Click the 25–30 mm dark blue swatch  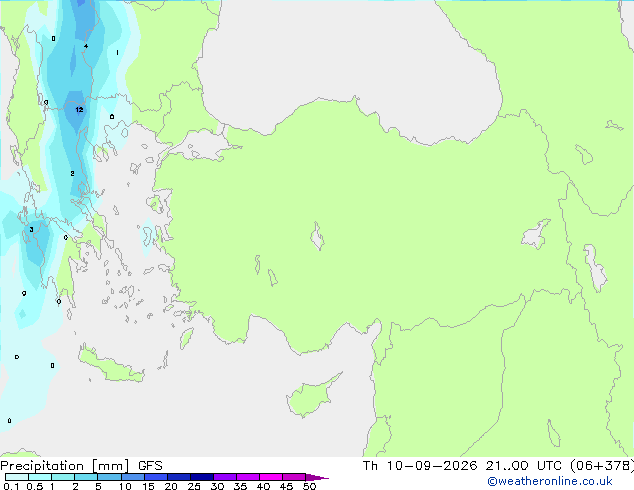[x=201, y=477]
